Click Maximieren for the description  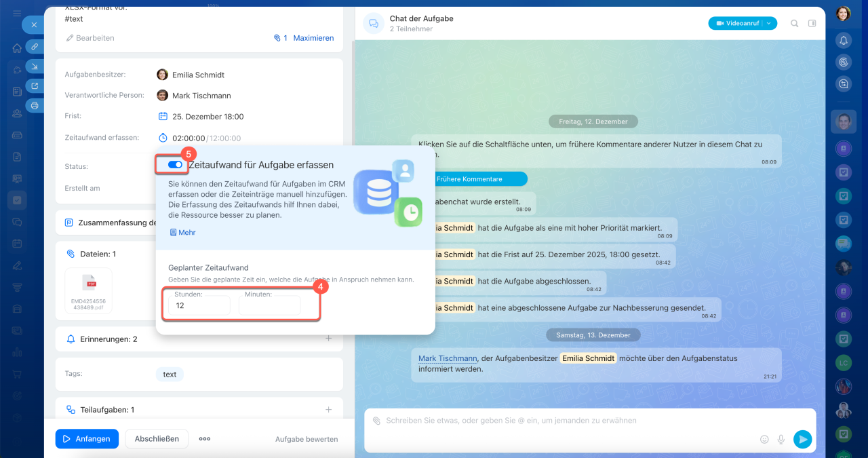pos(313,38)
